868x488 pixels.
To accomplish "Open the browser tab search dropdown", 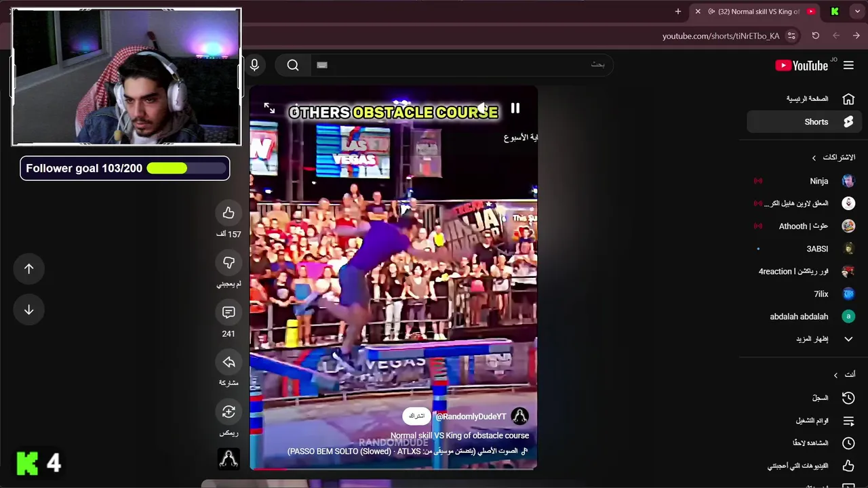I will pyautogui.click(x=857, y=12).
